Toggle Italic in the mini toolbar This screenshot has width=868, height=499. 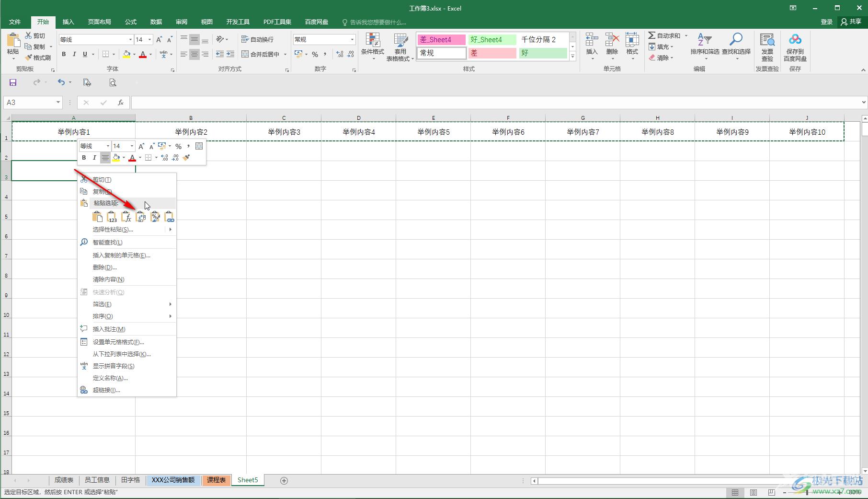pyautogui.click(x=94, y=157)
